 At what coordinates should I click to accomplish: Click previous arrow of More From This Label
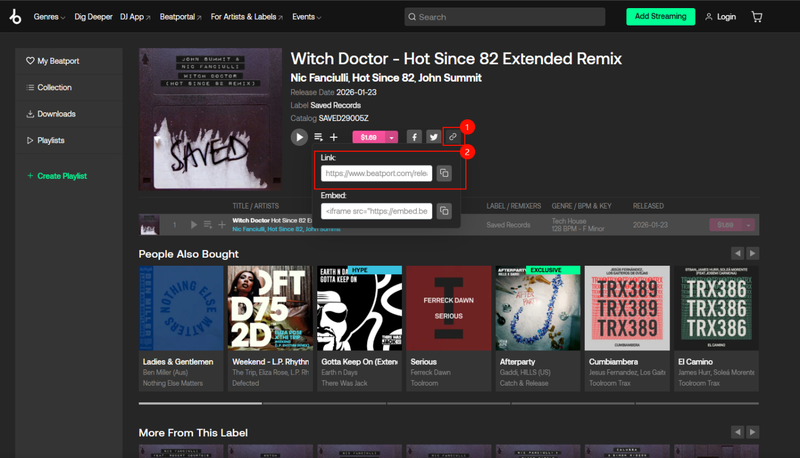pos(737,432)
